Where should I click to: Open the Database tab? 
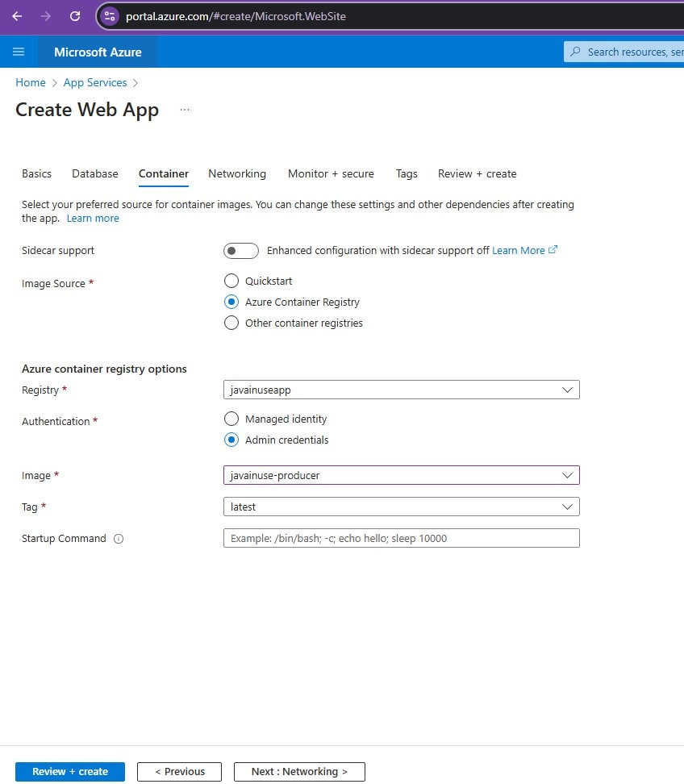[x=95, y=173]
